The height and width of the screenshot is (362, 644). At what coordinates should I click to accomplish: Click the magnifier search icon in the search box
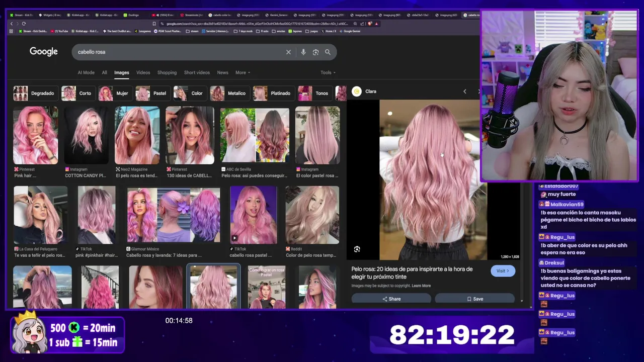(x=328, y=52)
